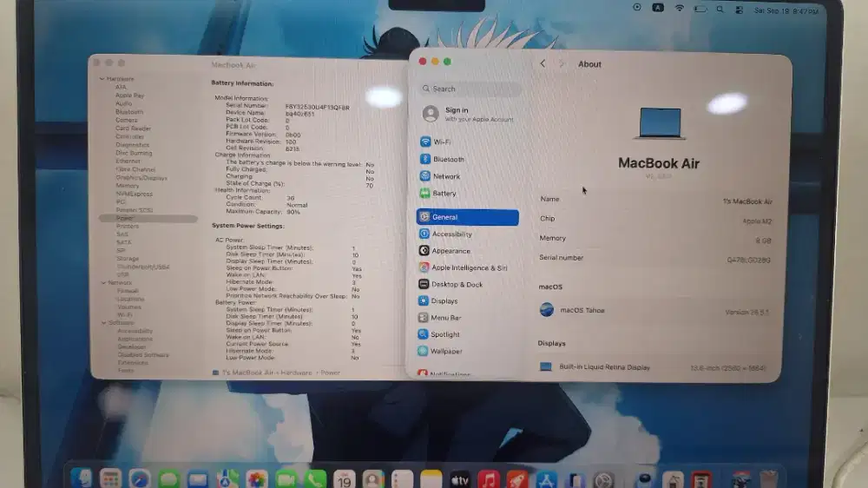Viewport: 868px width, 488px height.
Task: Collapse Hardware section in System Information
Action: (x=102, y=79)
